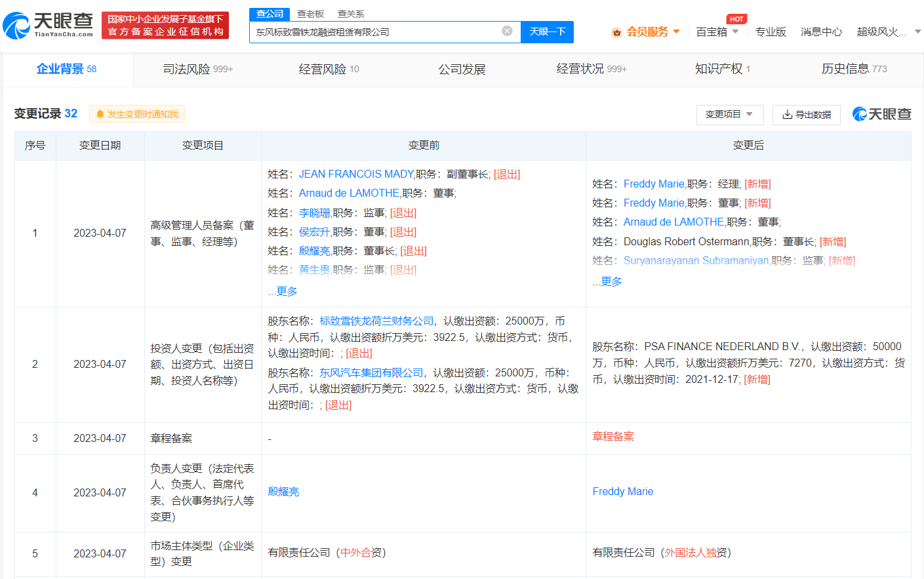Open Freddy Marie link in row 4
The height and width of the screenshot is (579, 924).
click(623, 491)
